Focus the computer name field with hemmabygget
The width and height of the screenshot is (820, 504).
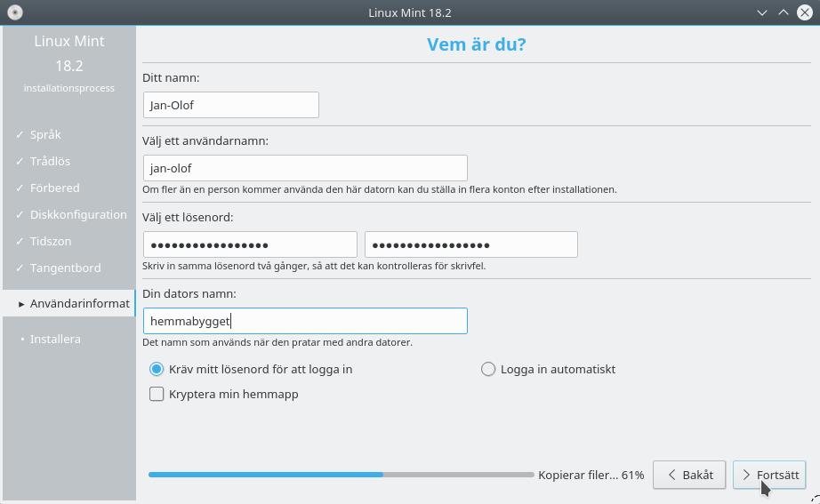[305, 321]
